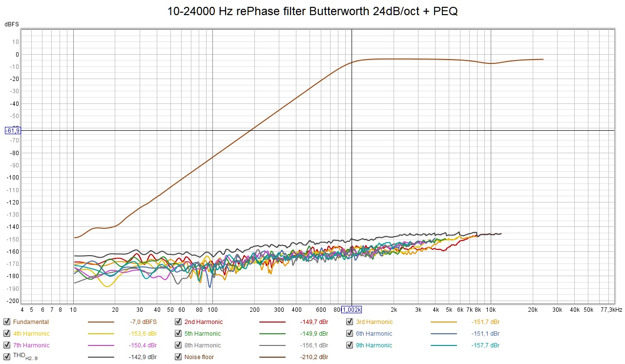Click the 6th Harmonic legend label
Screen dimensions: 625x364
[374, 334]
